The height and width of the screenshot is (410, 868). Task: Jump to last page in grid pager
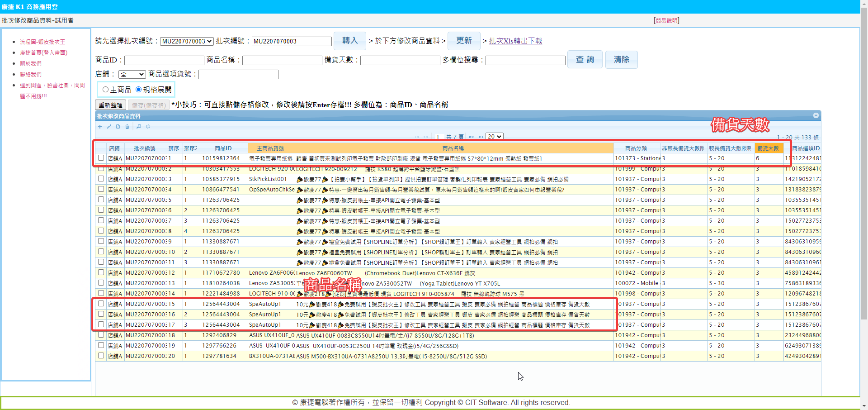pos(481,137)
